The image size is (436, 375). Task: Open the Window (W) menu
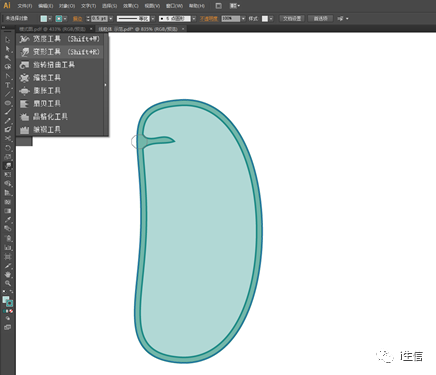pyautogui.click(x=174, y=6)
